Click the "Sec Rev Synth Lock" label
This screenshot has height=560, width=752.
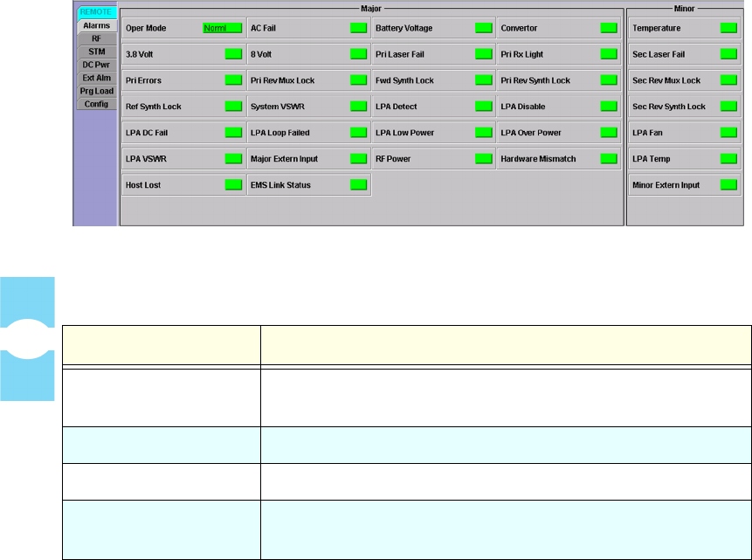click(668, 107)
